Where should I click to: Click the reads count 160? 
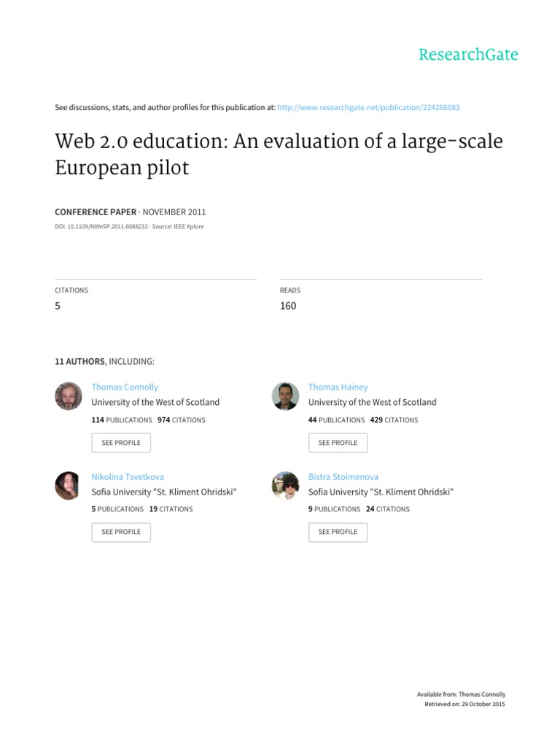(x=288, y=306)
